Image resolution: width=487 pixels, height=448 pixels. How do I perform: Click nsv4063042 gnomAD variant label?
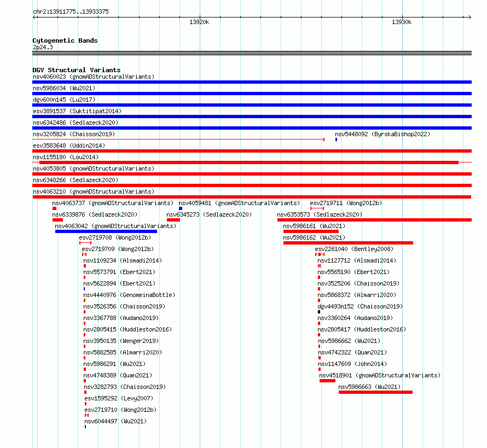pos(115,226)
